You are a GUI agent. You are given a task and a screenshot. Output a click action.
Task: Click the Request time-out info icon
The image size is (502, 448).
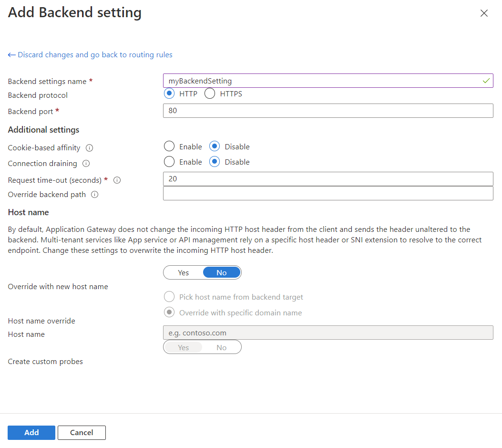pyautogui.click(x=117, y=180)
